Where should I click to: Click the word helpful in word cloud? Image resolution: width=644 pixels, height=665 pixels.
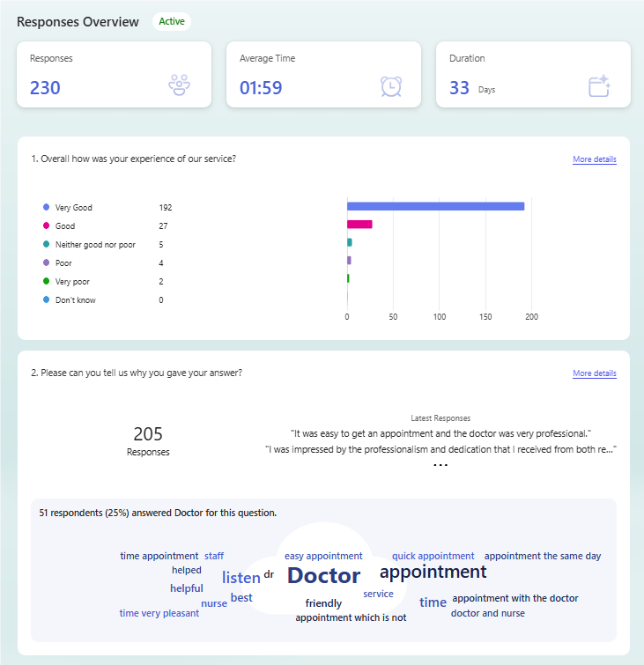(x=186, y=588)
